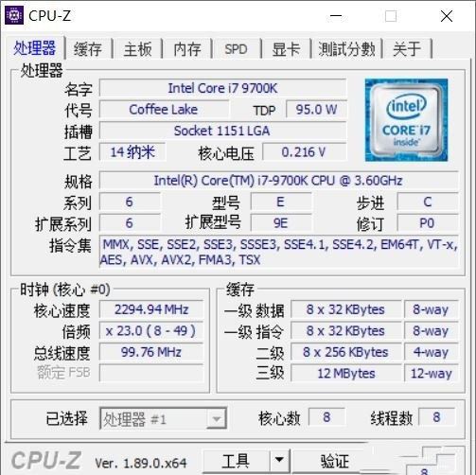Screen dimensions: 476x475
Task: Open the 缓存 tab
Action: (x=88, y=49)
